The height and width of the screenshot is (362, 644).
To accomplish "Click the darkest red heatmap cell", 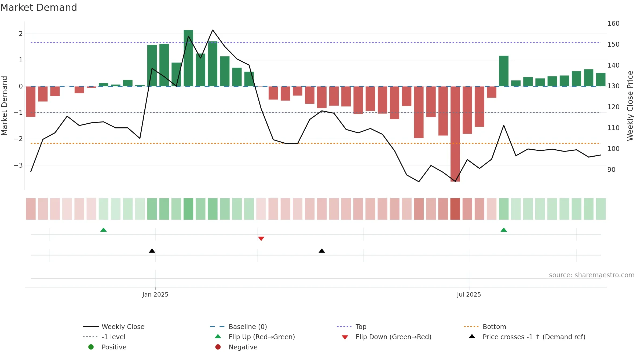I will click(455, 209).
